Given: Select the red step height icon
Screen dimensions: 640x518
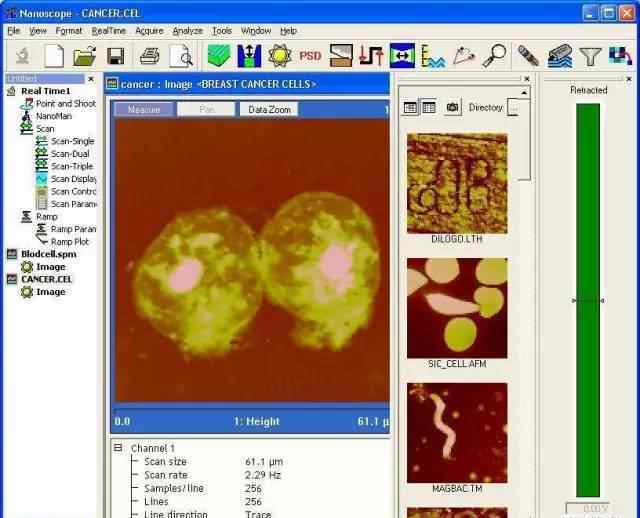Looking at the screenshot, I should pyautogui.click(x=371, y=56).
